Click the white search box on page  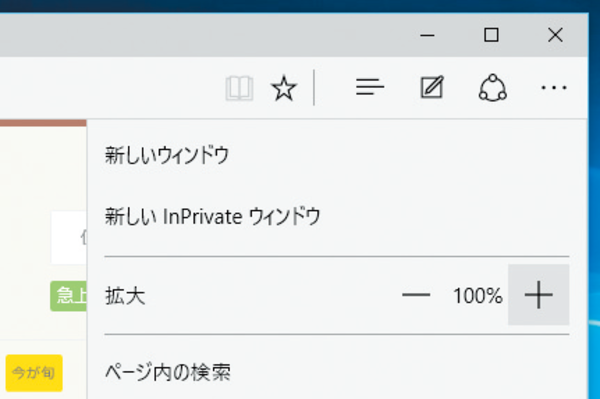coord(69,237)
